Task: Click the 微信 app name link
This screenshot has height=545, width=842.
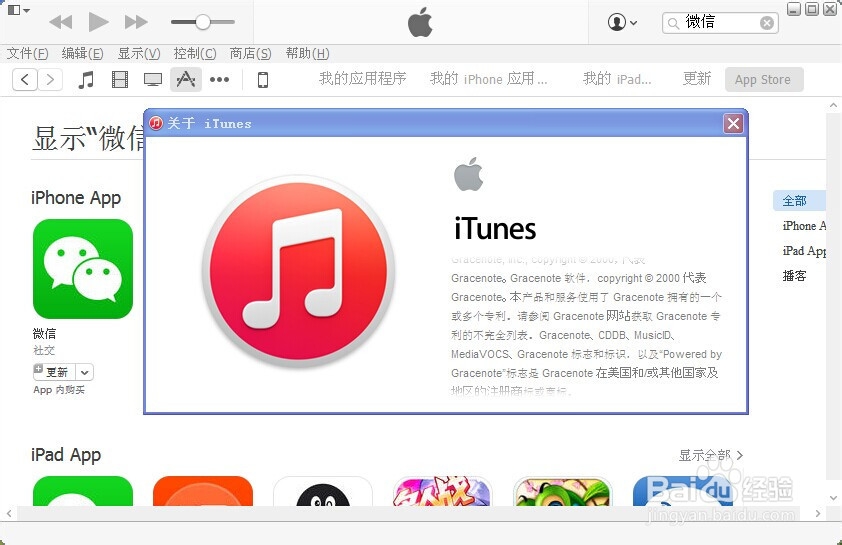Action: [45, 333]
